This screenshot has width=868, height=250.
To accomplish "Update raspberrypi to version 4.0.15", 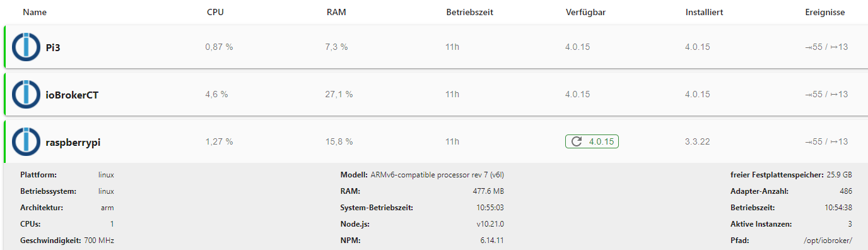I will (x=592, y=141).
